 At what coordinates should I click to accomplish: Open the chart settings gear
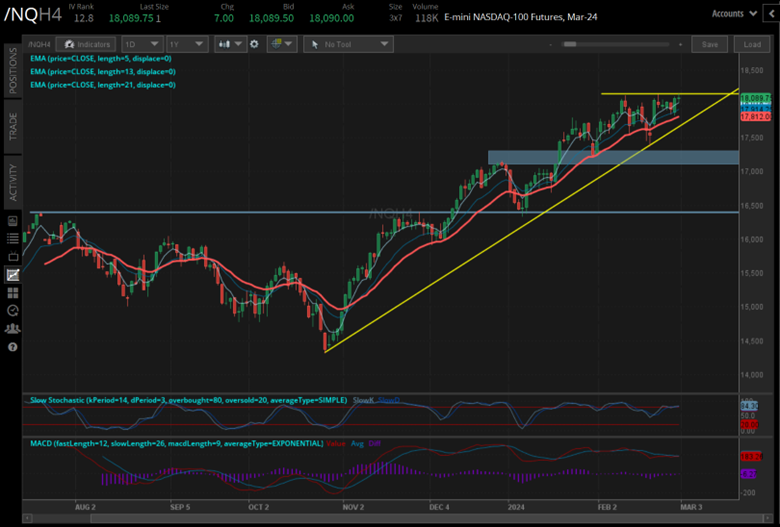point(254,45)
